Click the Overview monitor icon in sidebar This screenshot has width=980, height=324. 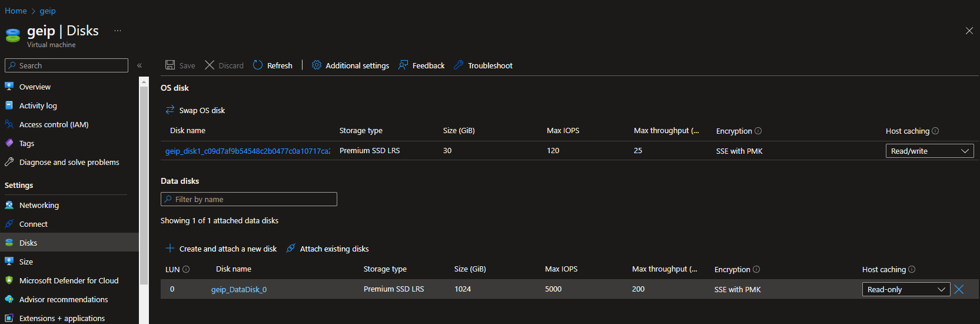pos(9,86)
